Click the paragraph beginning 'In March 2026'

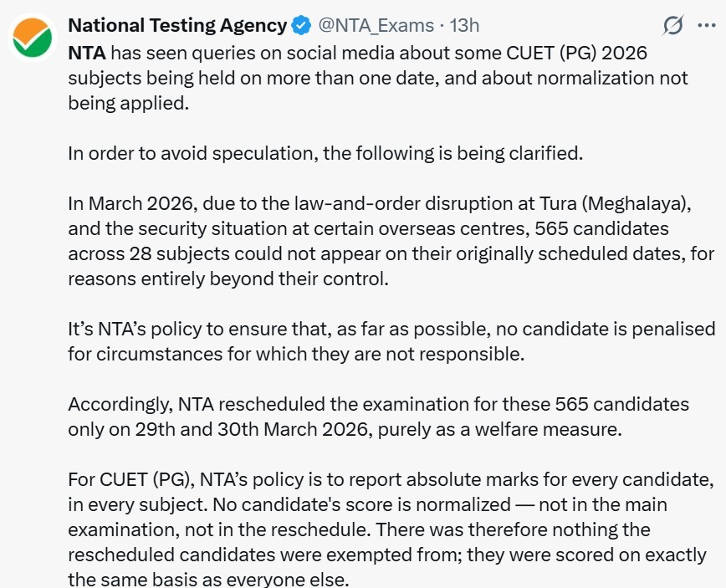coord(391,241)
